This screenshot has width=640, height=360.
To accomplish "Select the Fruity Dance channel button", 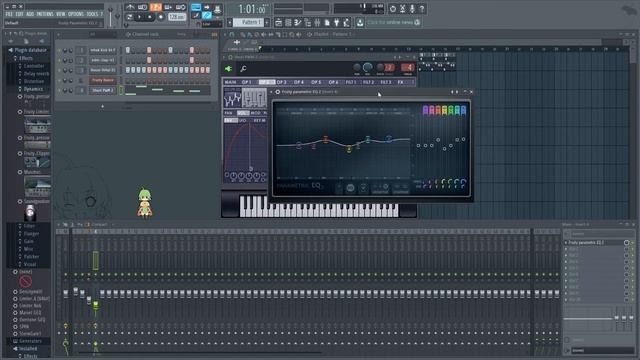I will (x=103, y=80).
